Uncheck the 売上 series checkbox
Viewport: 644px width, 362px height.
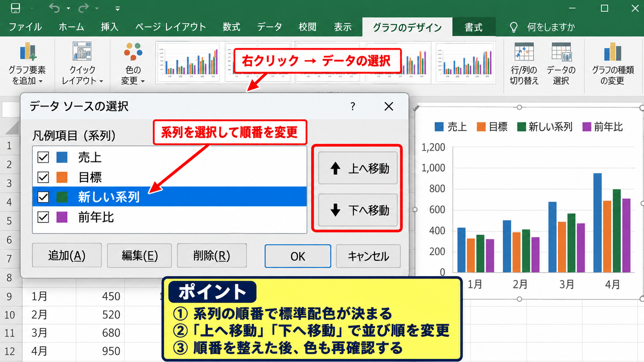[x=43, y=157]
